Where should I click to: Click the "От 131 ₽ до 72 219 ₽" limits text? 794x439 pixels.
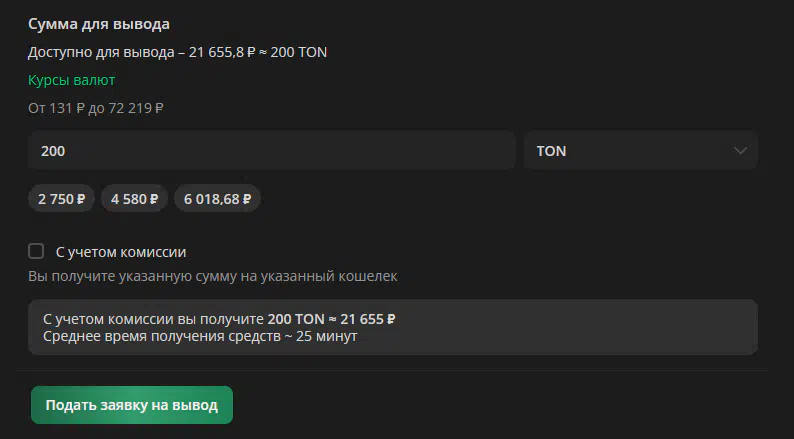tap(96, 107)
